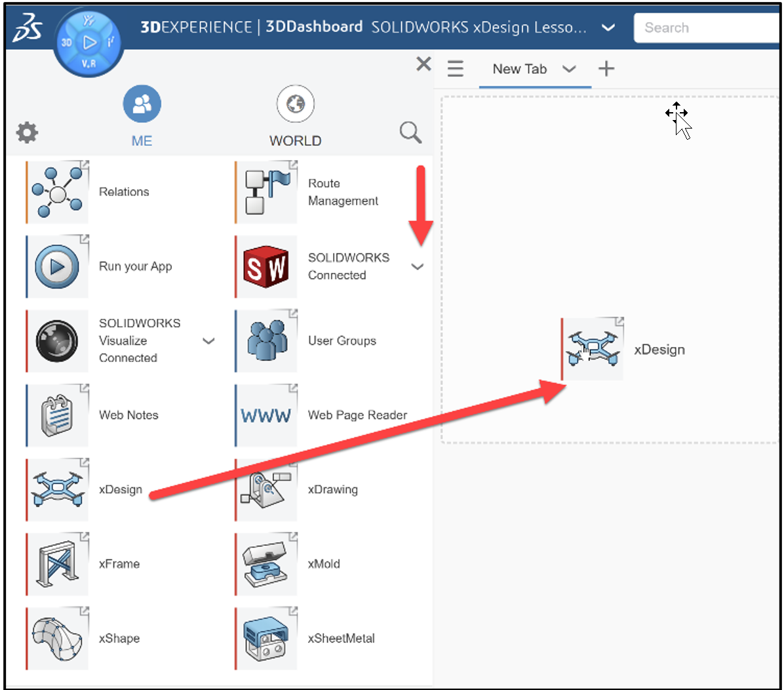Viewport: 784px width, 690px height.
Task: Expand the SOLIDWORKS Visualize Connected options
Action: [208, 341]
